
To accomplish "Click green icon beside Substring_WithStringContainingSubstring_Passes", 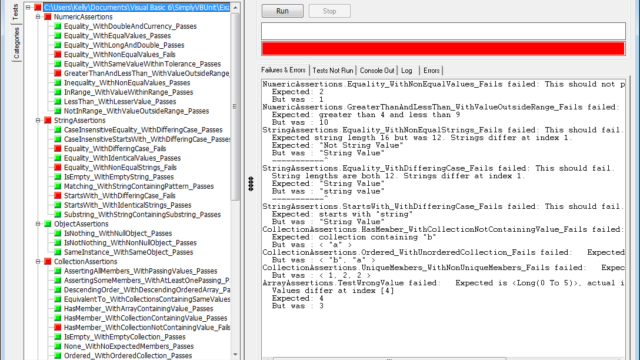I will [x=58, y=214].
